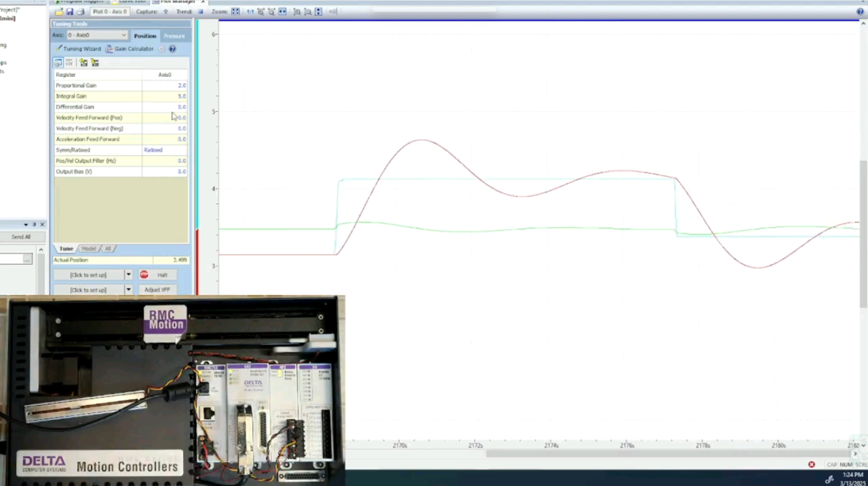Close the left docked panel

pyautogui.click(x=42, y=224)
